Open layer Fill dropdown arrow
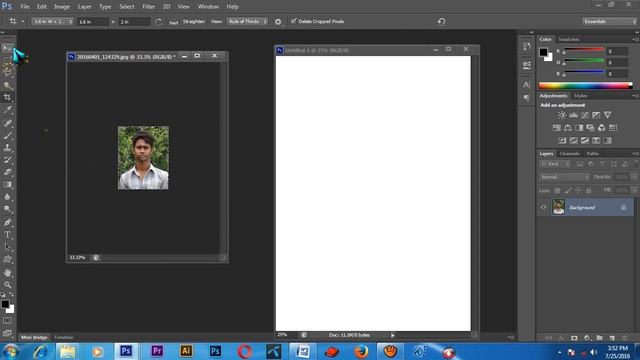 (x=634, y=191)
